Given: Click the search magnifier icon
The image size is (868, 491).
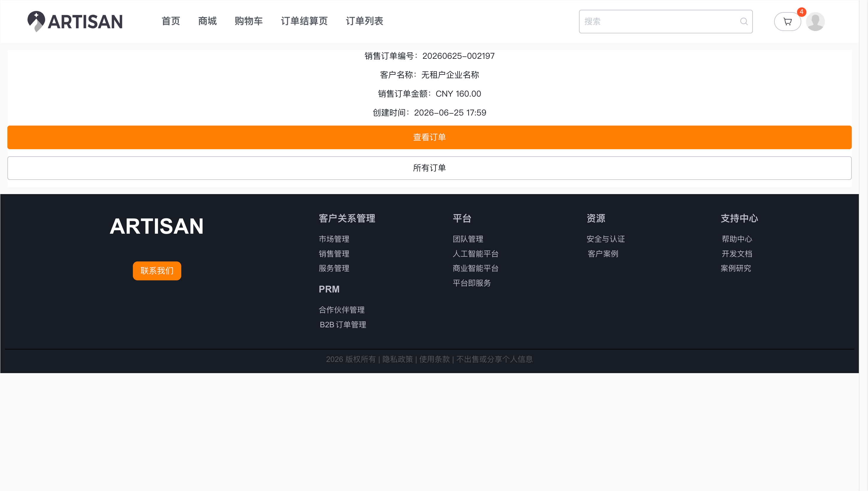Looking at the screenshot, I should pos(744,22).
